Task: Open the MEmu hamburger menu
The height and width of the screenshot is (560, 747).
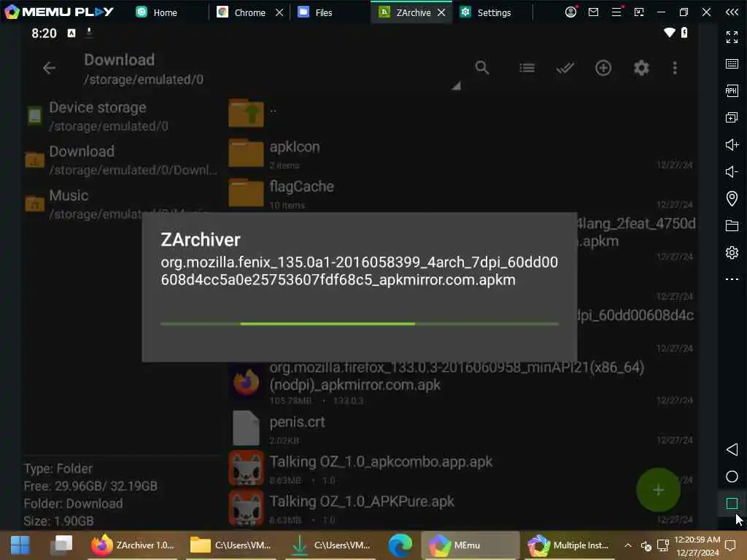Action: [x=616, y=12]
